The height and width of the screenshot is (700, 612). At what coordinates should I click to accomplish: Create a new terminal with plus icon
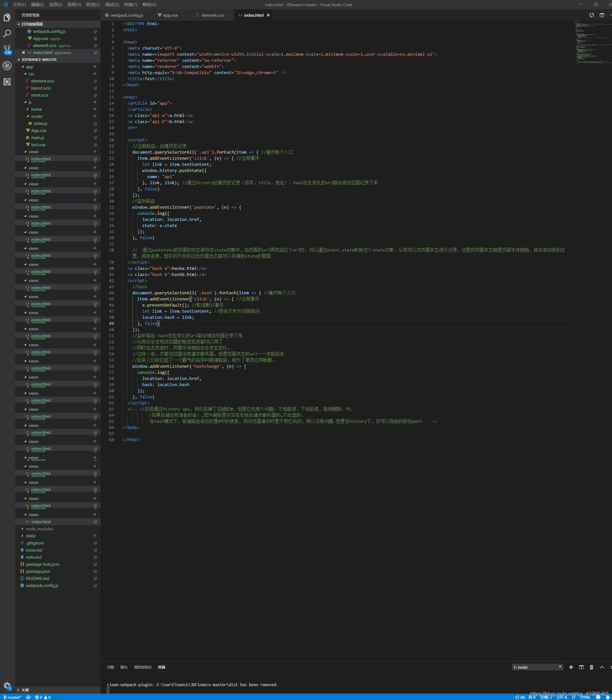point(571,667)
